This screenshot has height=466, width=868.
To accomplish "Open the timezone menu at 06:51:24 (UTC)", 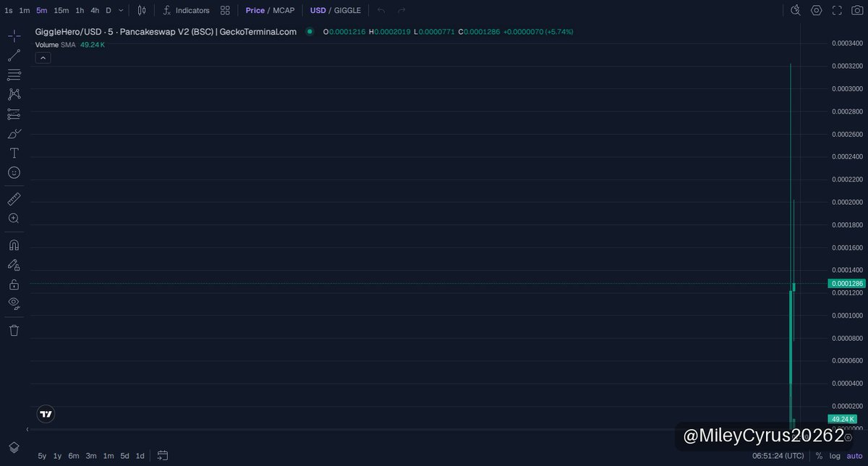I will [x=778, y=456].
